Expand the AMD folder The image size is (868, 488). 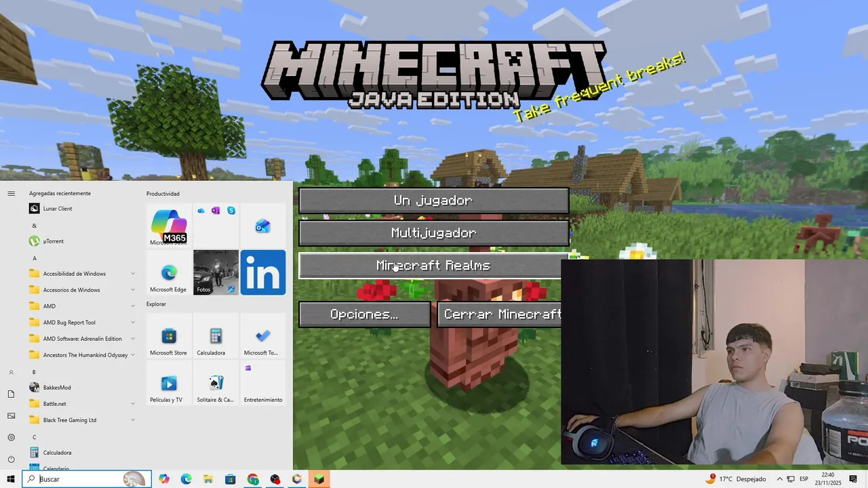click(81, 306)
